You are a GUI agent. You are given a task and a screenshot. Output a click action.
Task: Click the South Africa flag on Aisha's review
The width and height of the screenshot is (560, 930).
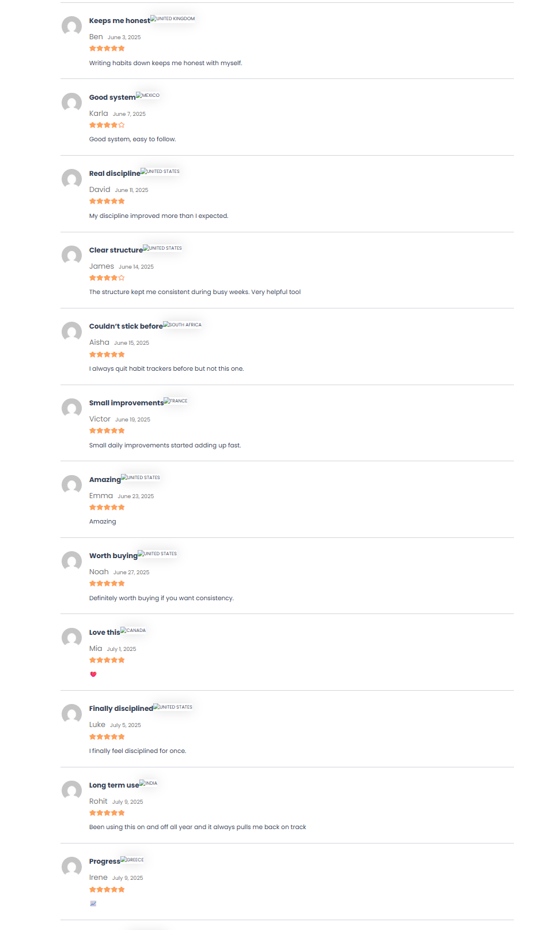click(x=183, y=325)
